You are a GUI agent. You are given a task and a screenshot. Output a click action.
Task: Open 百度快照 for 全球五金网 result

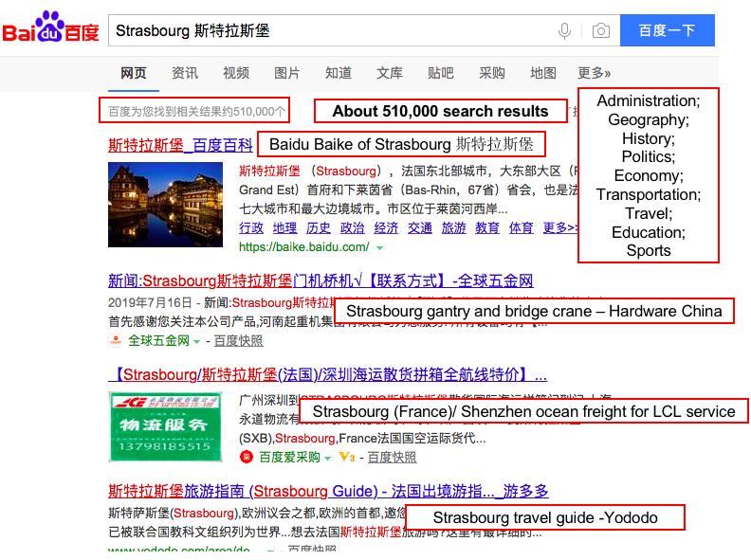pyautogui.click(x=239, y=341)
